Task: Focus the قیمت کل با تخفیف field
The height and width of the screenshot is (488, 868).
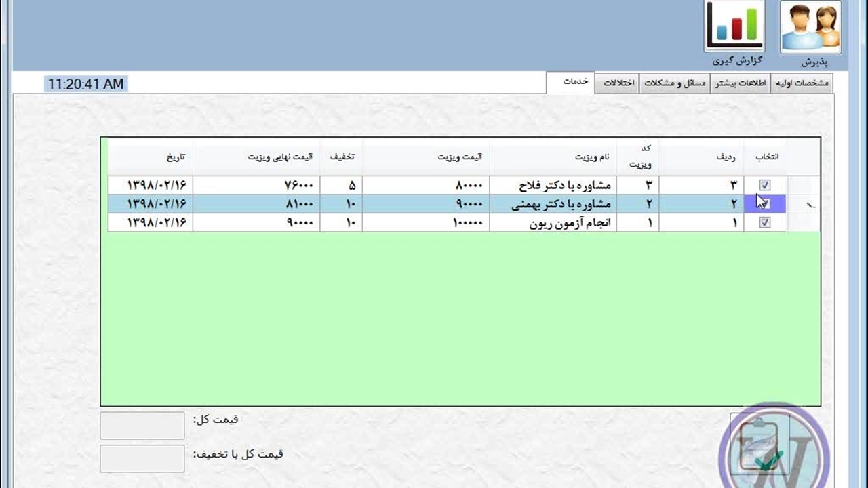Action: tap(142, 458)
